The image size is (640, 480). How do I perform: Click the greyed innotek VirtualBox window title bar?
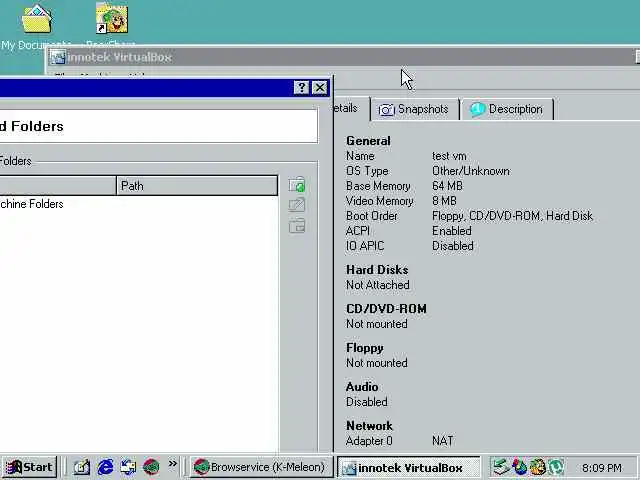pyautogui.click(x=343, y=57)
